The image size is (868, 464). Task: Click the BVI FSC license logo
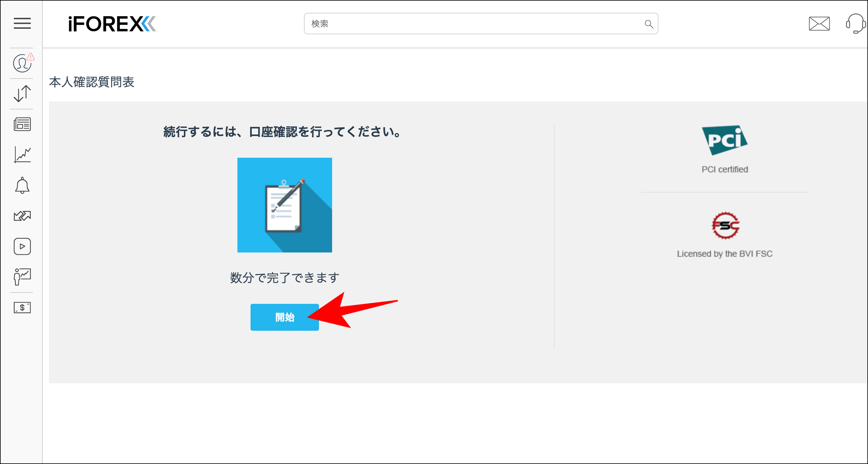click(724, 226)
